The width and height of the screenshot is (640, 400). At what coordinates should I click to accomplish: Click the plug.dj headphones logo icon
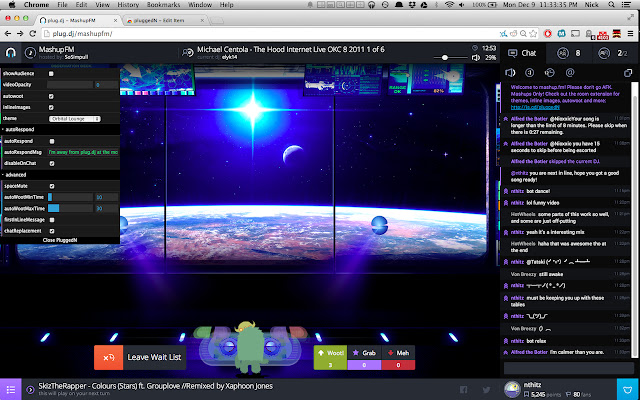pyautogui.click(x=10, y=52)
